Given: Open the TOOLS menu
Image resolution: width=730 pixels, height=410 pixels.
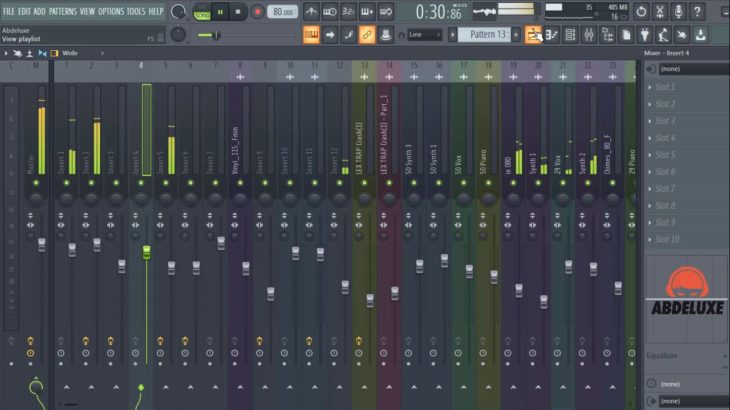Looking at the screenshot, I should 136,11.
